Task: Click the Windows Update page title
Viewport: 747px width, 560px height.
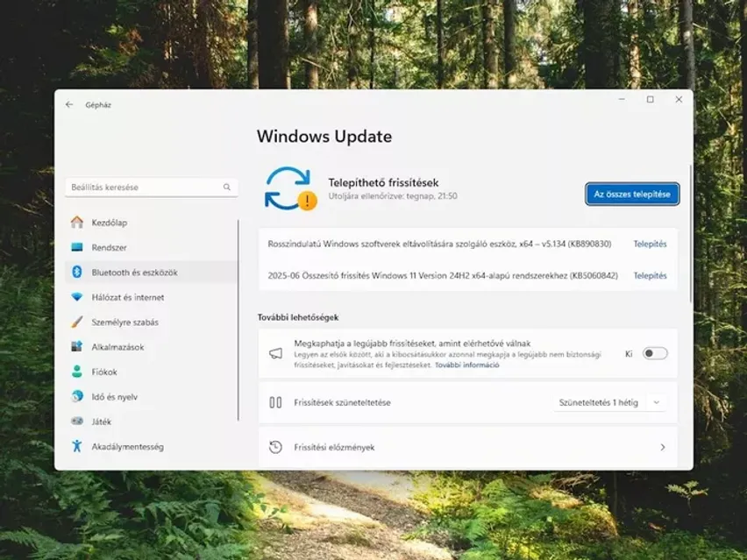Action: click(x=324, y=136)
